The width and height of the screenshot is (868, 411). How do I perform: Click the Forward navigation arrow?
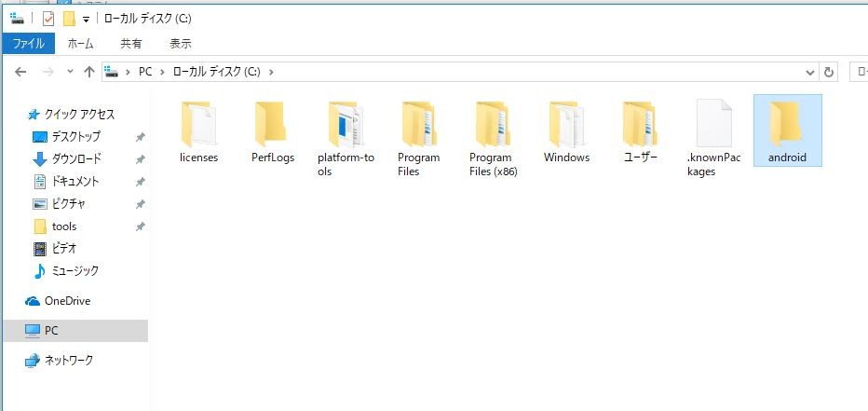[48, 72]
